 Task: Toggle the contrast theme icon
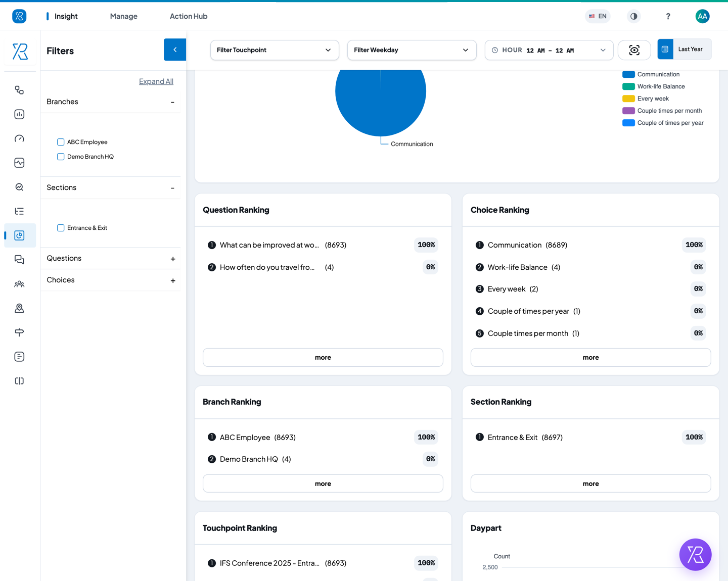click(633, 16)
